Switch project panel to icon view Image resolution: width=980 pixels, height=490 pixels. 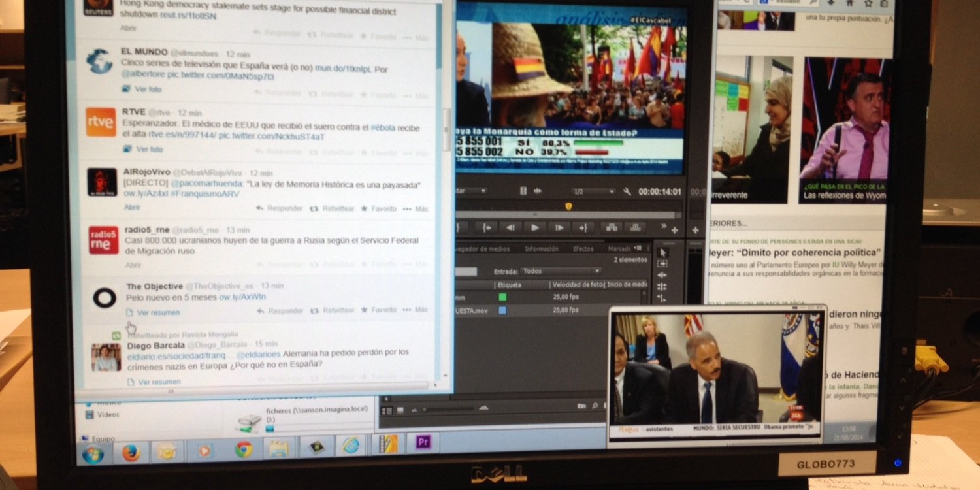coord(399,410)
